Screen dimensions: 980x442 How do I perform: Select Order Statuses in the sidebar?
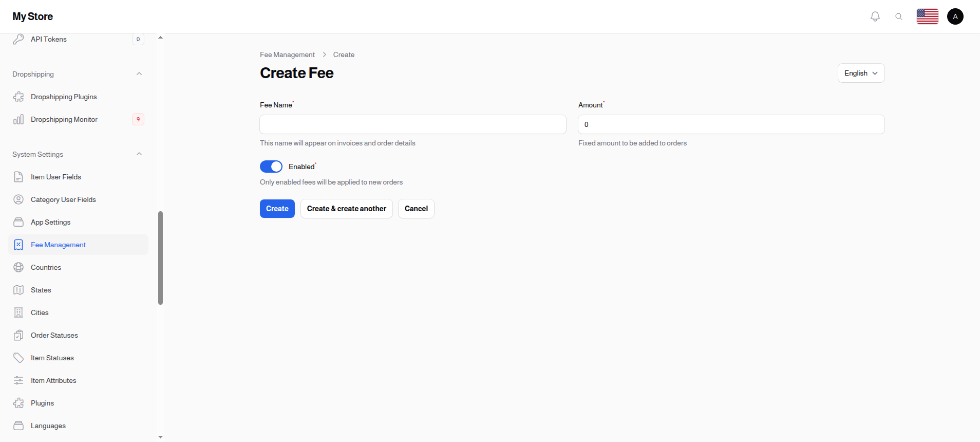coord(53,335)
